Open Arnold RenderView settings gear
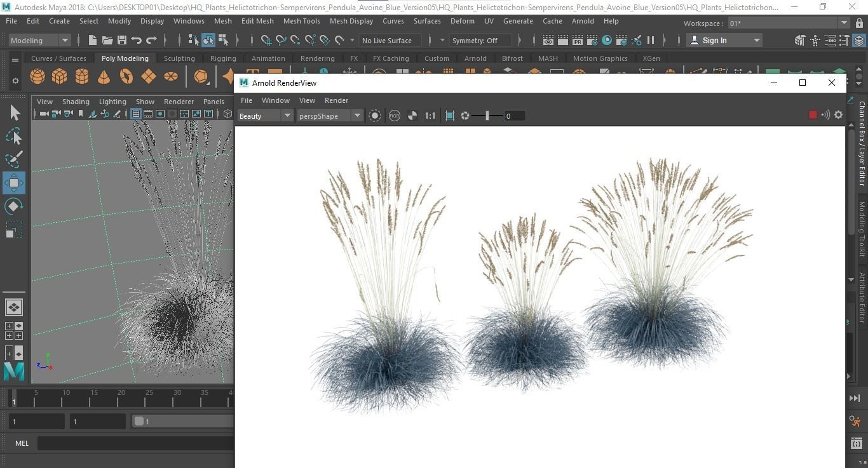Screen dimensions: 868x468 pyautogui.click(x=838, y=115)
